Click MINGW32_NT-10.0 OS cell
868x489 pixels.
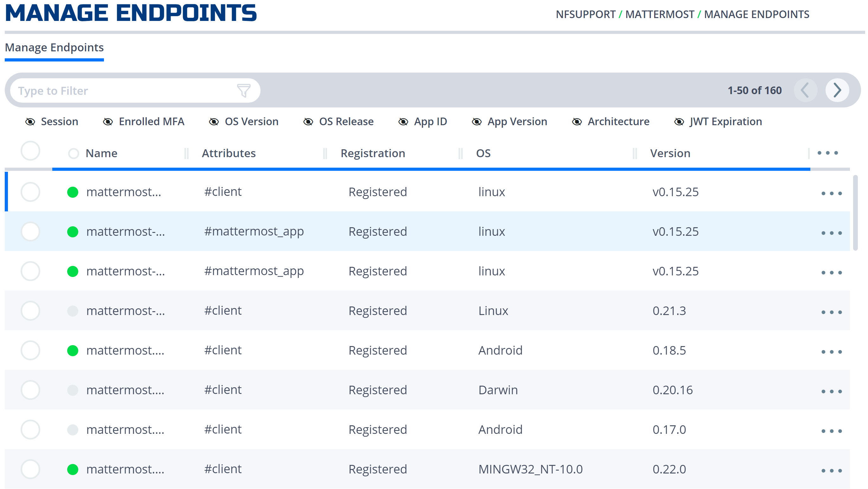tap(530, 469)
